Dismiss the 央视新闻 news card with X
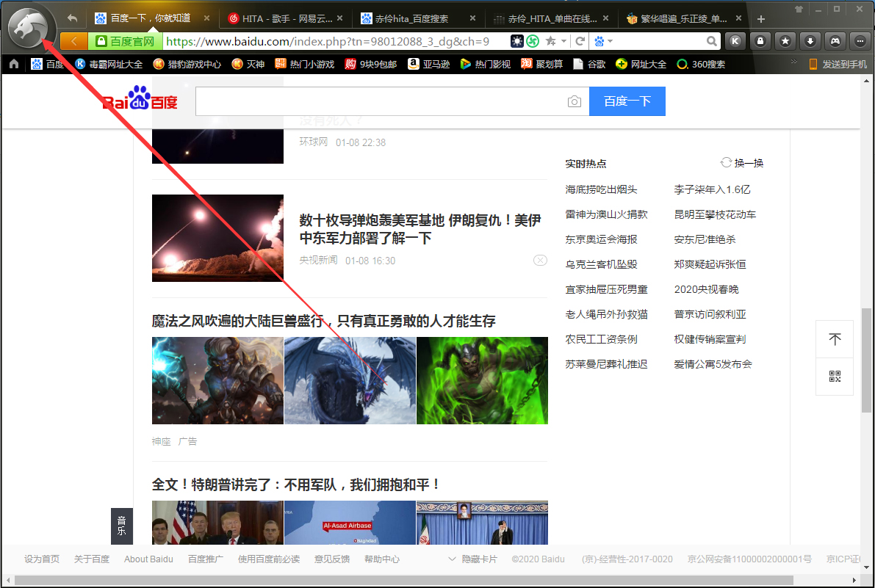The height and width of the screenshot is (588, 875). pyautogui.click(x=540, y=260)
